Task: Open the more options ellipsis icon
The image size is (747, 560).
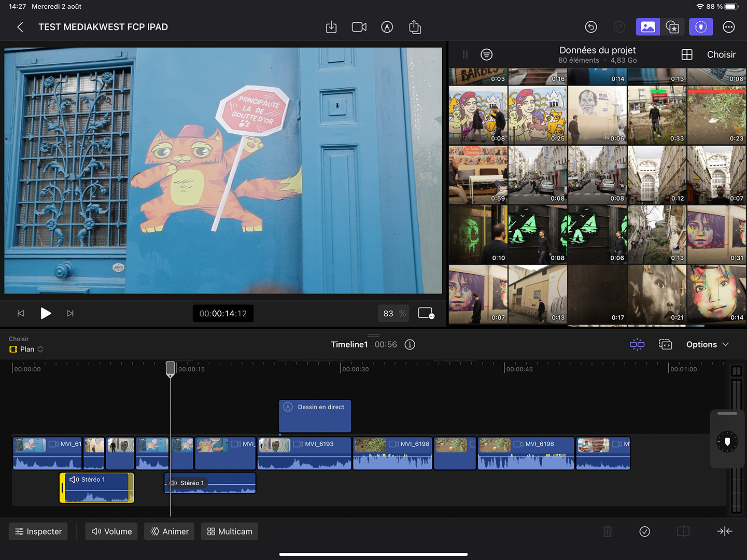Action: (728, 27)
